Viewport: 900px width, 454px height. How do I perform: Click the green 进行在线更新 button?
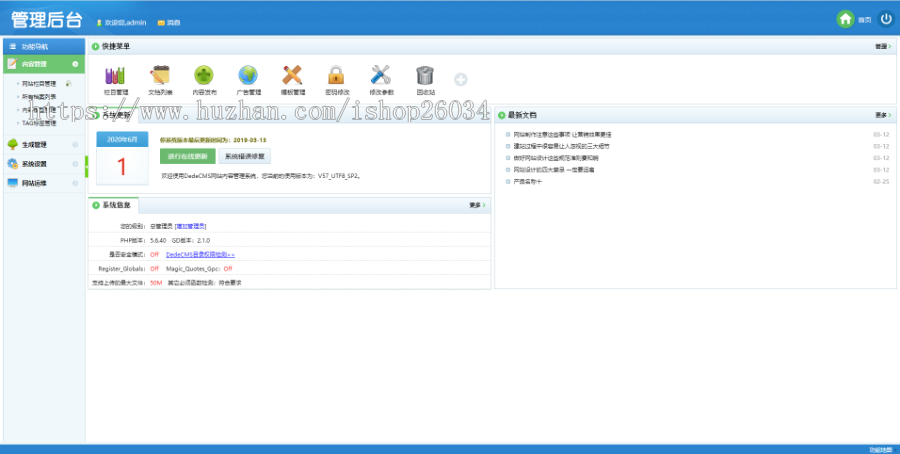(x=188, y=156)
